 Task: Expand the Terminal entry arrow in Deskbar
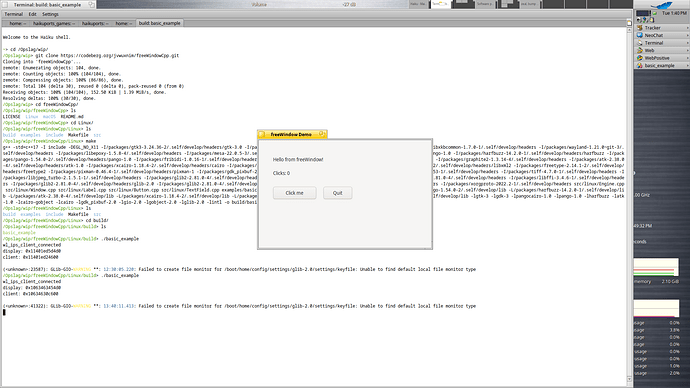pyautogui.click(x=687, y=43)
